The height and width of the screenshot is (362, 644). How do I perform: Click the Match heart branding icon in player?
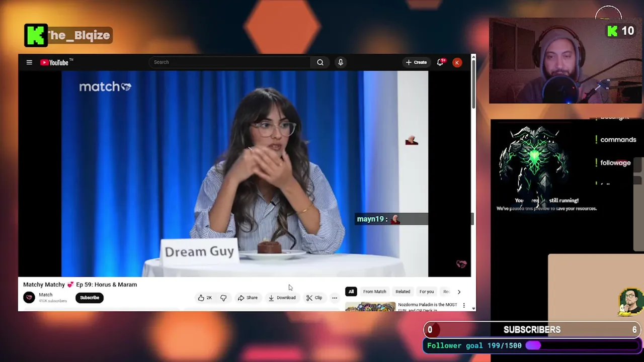(x=461, y=264)
